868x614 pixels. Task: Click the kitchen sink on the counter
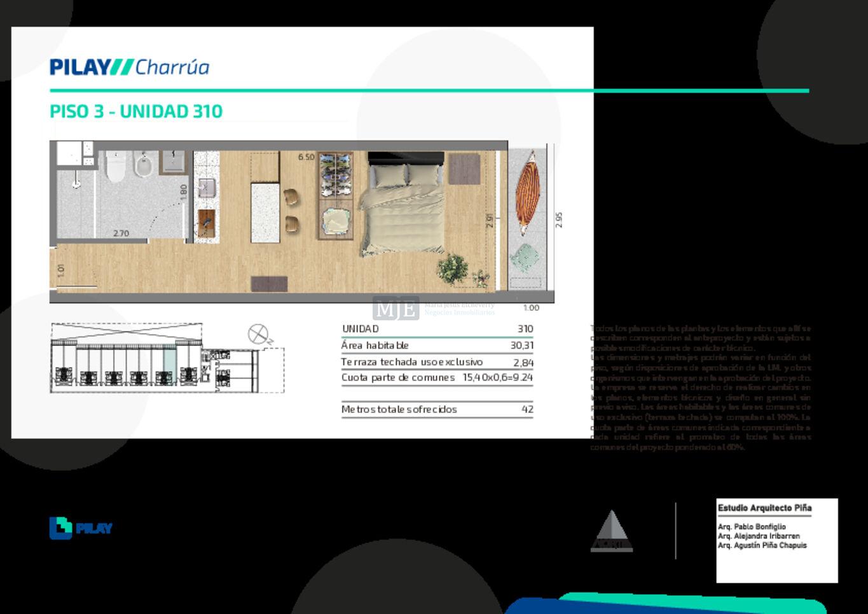point(206,188)
